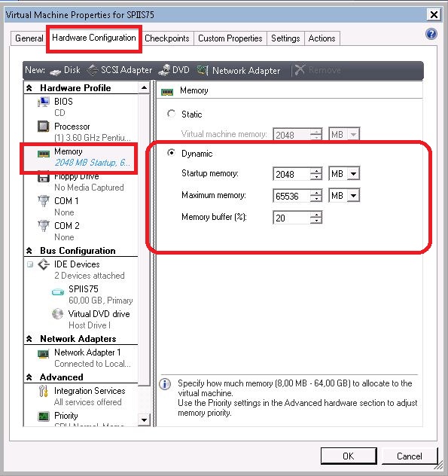The width and height of the screenshot is (448, 476).
Task: Select the COM 1 entry
Action: point(81,206)
